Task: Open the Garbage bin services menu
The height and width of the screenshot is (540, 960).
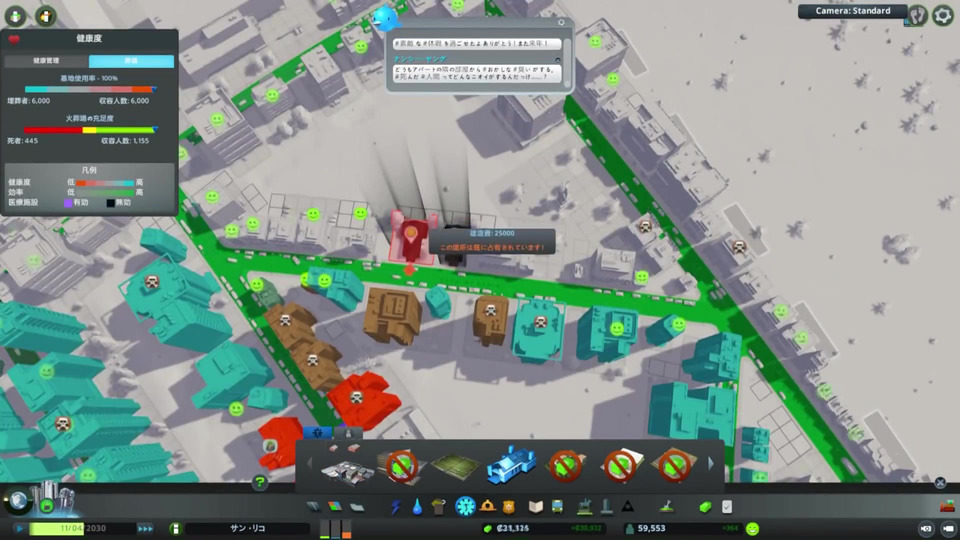Action: coord(438,507)
